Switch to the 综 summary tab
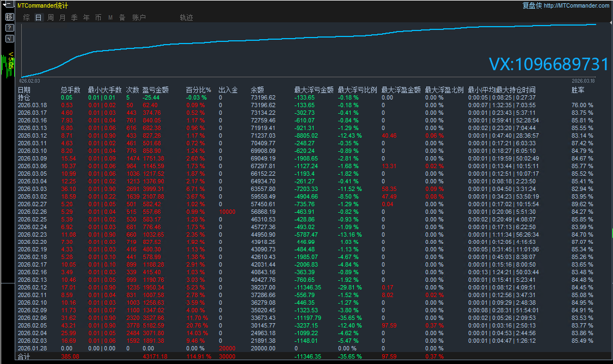The image size is (613, 364). [27, 17]
